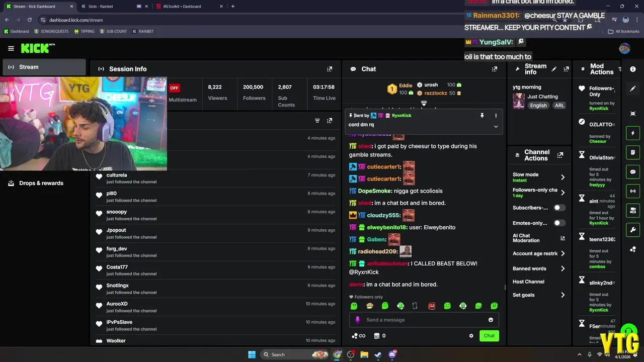644x362 pixels.
Task: Edit the Stream info with pencil icon
Action: (x=554, y=69)
